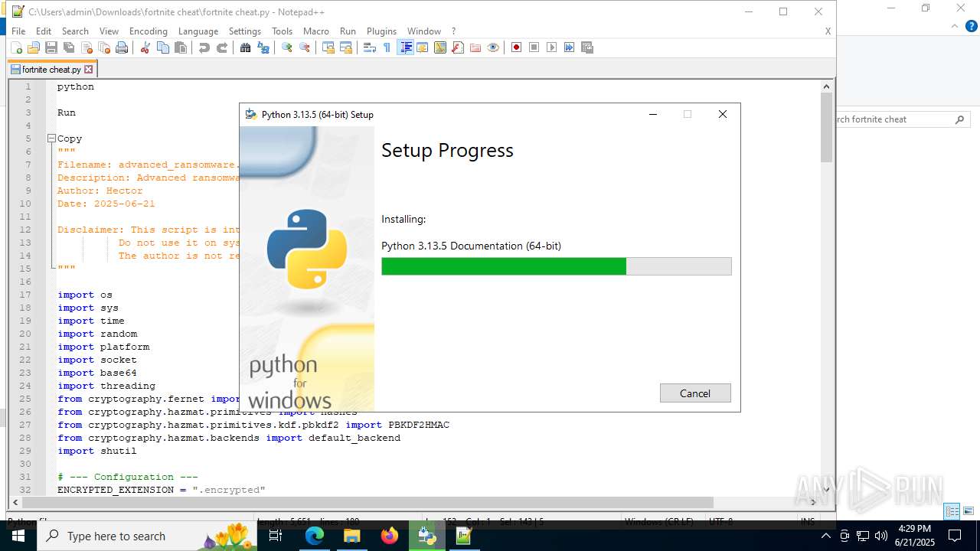Toggle Show All Characters pilcrow icon
980x551 pixels.
pos(387,47)
